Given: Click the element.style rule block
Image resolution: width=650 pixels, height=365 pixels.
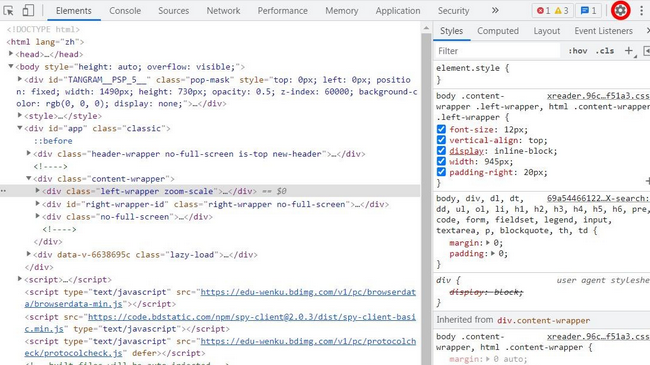Looking at the screenshot, I should (x=541, y=74).
